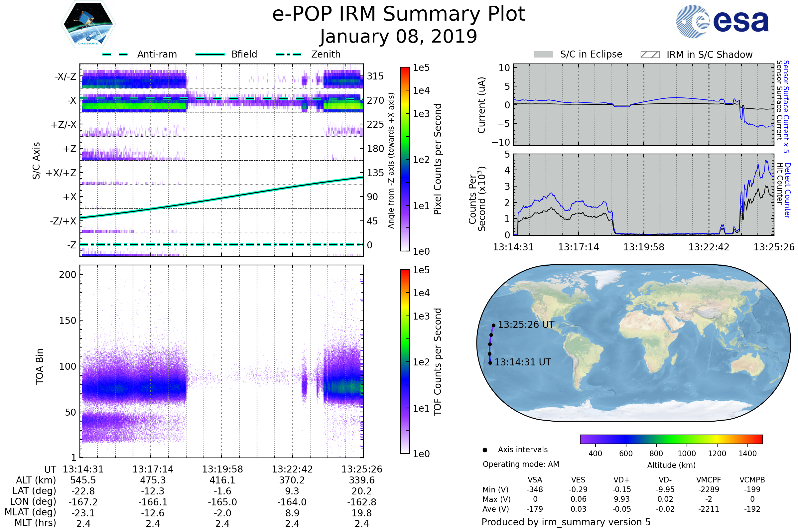Click the Zenith dash-dot legend marker

click(289, 54)
